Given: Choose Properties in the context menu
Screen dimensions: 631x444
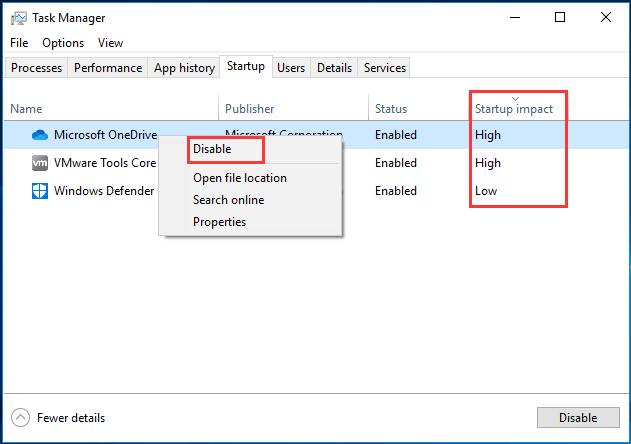Looking at the screenshot, I should (x=219, y=222).
